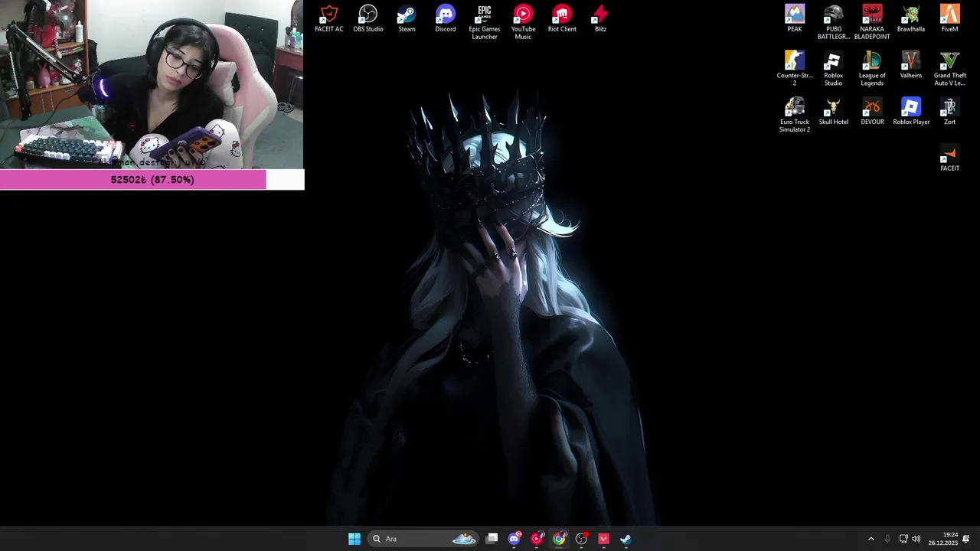
Task: Open YouTube Music from the taskbar
Action: [x=537, y=539]
